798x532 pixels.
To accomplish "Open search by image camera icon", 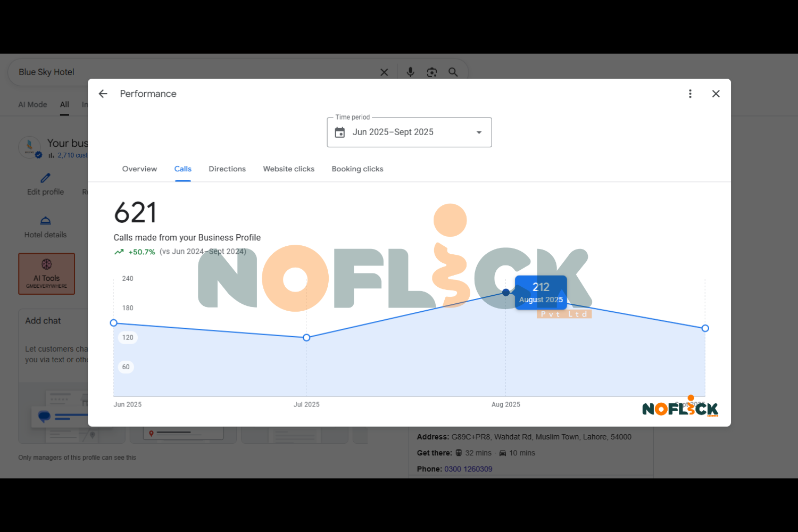I will point(432,72).
